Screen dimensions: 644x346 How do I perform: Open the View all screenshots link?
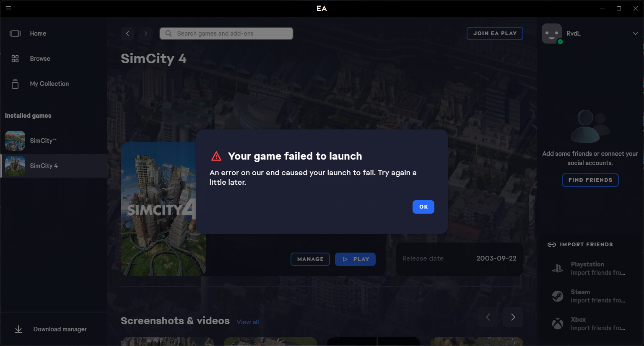248,322
